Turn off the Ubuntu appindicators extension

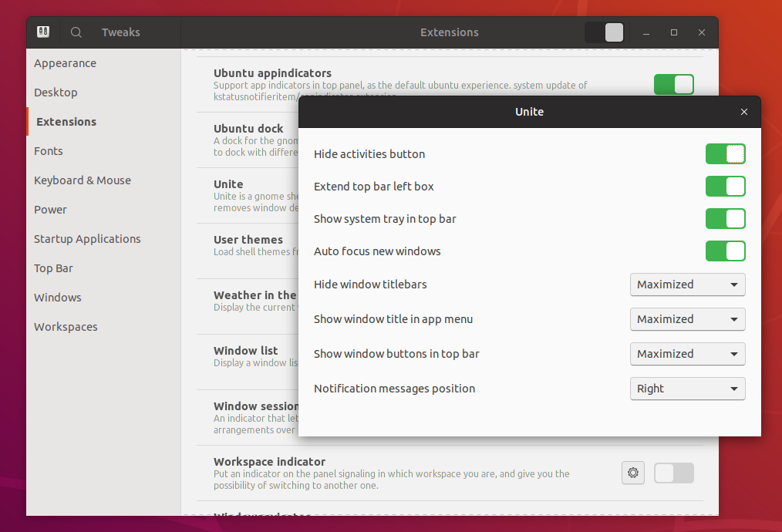point(673,85)
